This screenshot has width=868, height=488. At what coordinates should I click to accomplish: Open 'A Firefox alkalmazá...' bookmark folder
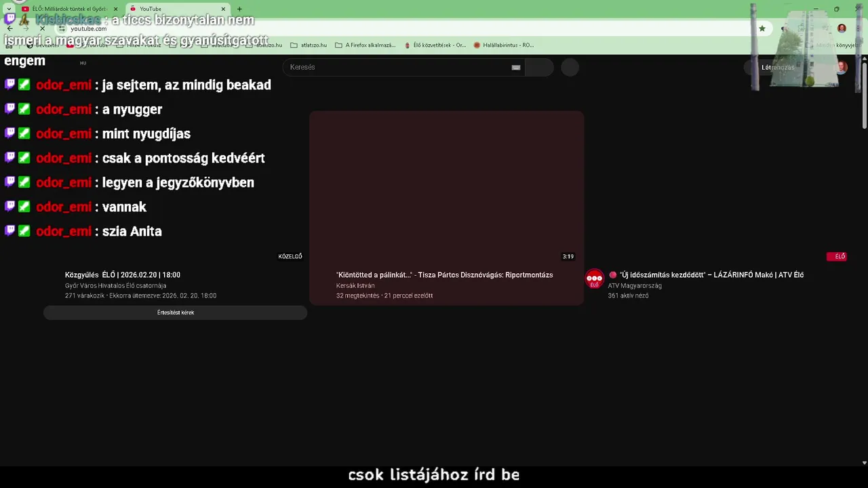click(x=365, y=45)
